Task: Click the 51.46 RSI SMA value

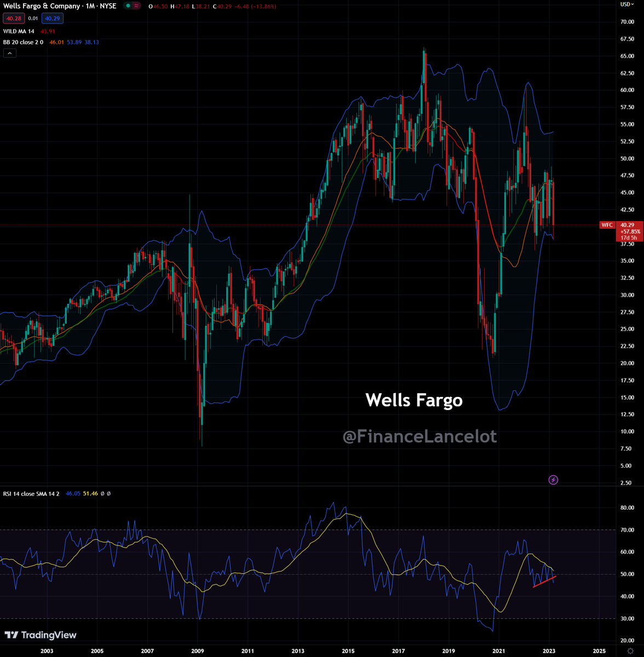Action: [90, 494]
